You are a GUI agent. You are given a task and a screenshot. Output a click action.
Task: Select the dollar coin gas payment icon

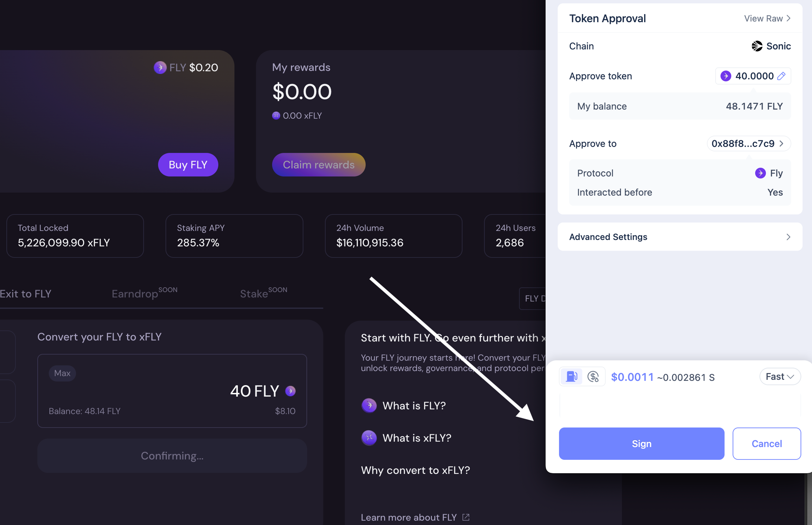(593, 377)
